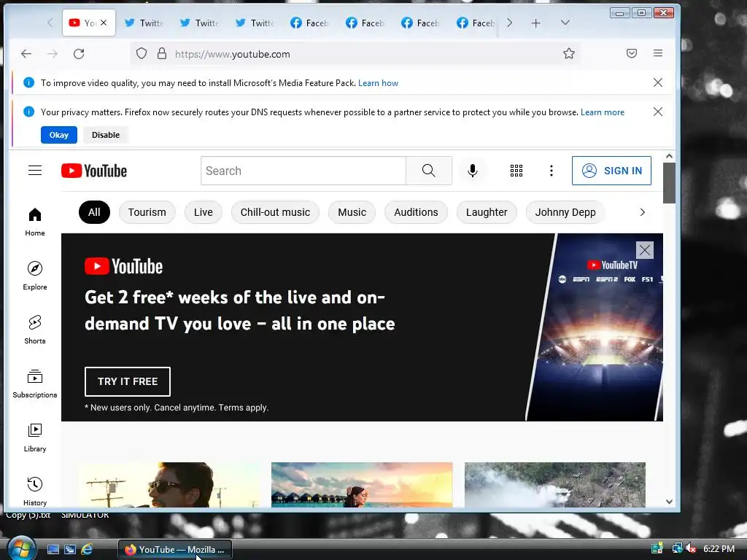Click the SIGN IN button
Screen dimensions: 747x560
[612, 171]
